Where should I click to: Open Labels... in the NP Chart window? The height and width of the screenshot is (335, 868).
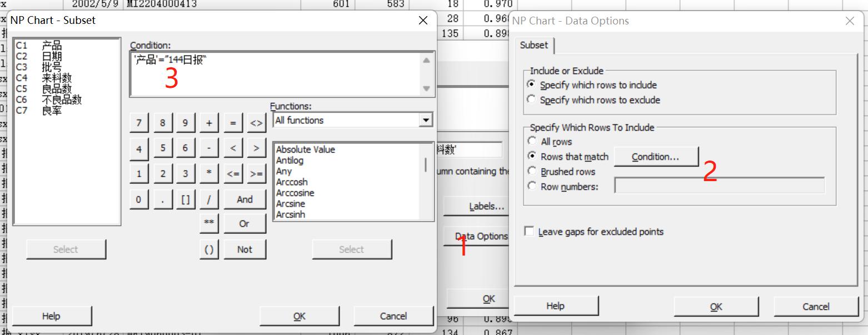477,206
